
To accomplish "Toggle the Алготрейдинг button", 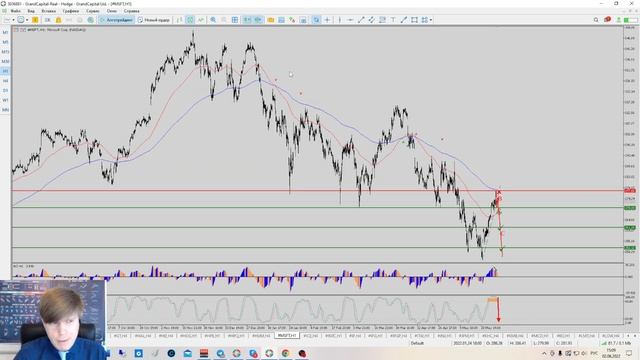I will tap(116, 20).
